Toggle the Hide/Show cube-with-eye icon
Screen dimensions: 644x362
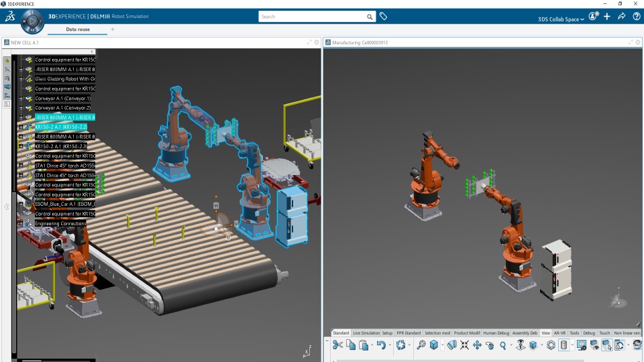(594, 345)
